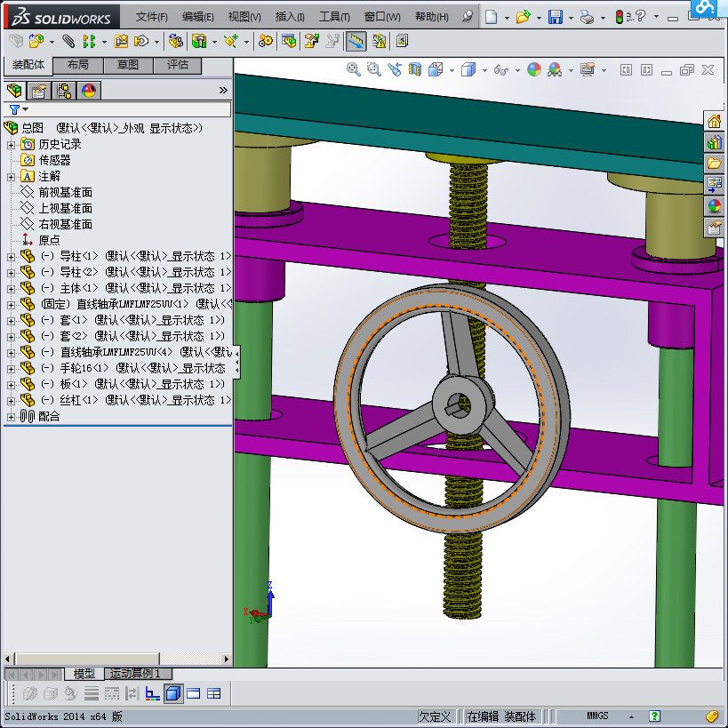Open the 工具(T) menu
Viewport: 728px width, 728px height.
(334, 17)
